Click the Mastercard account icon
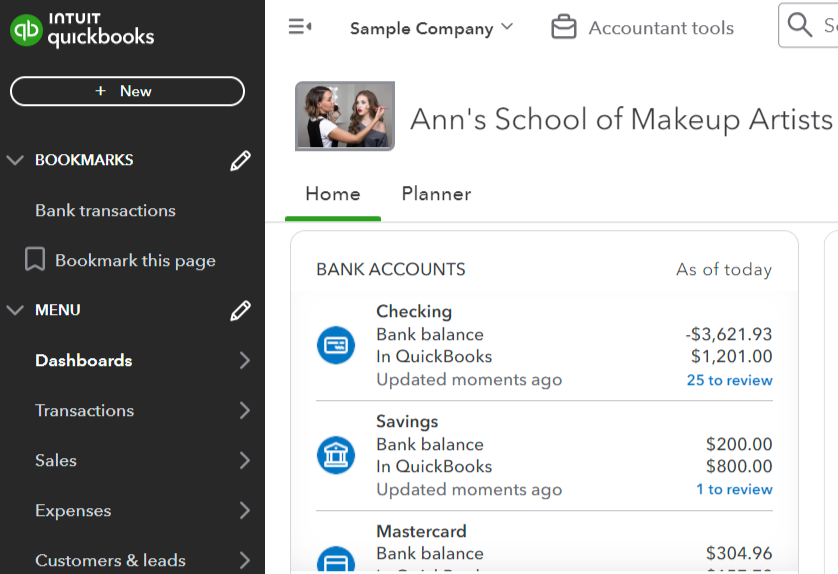Image resolution: width=838 pixels, height=574 pixels. [336, 559]
